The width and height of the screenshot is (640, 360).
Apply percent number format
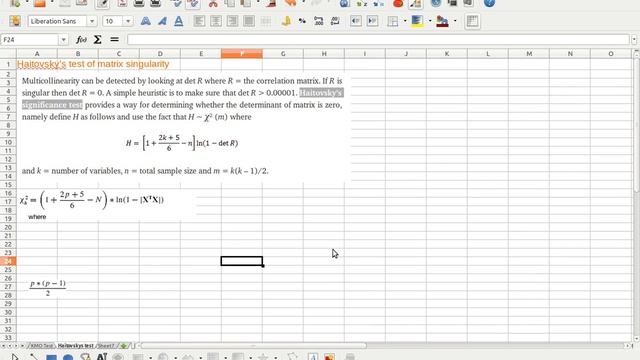tap(302, 21)
